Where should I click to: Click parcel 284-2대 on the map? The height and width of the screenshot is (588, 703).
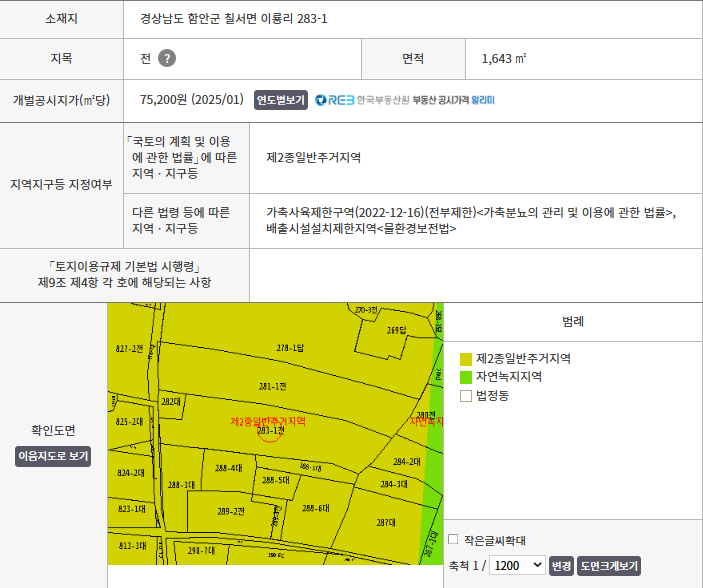click(x=406, y=462)
